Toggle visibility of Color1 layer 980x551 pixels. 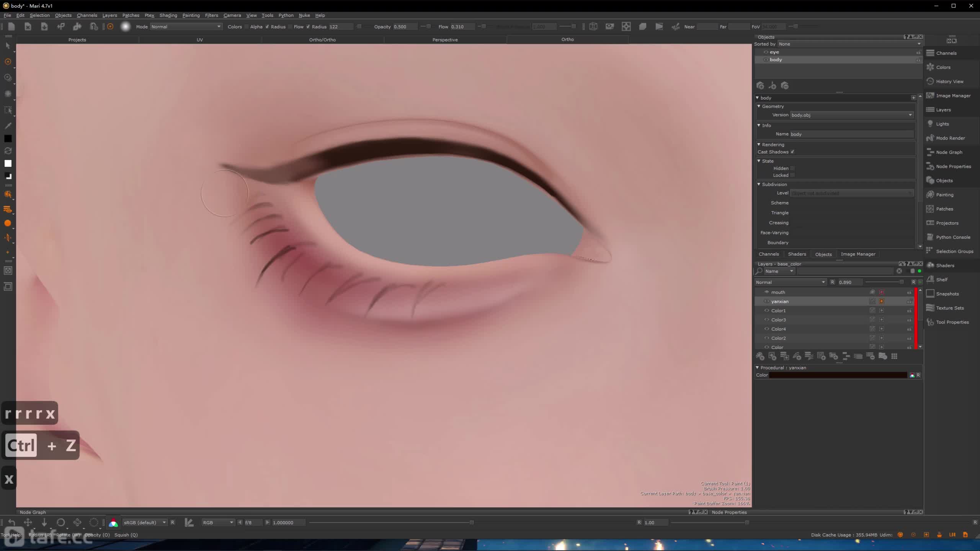click(x=766, y=311)
